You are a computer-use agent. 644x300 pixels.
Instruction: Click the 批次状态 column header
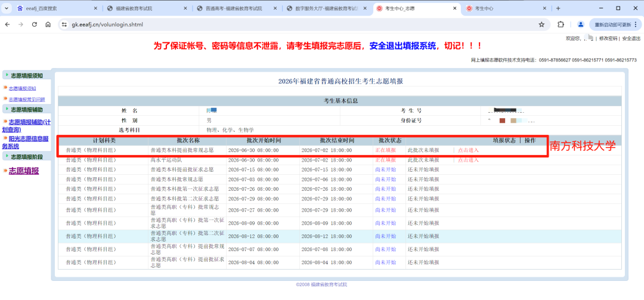(x=390, y=140)
